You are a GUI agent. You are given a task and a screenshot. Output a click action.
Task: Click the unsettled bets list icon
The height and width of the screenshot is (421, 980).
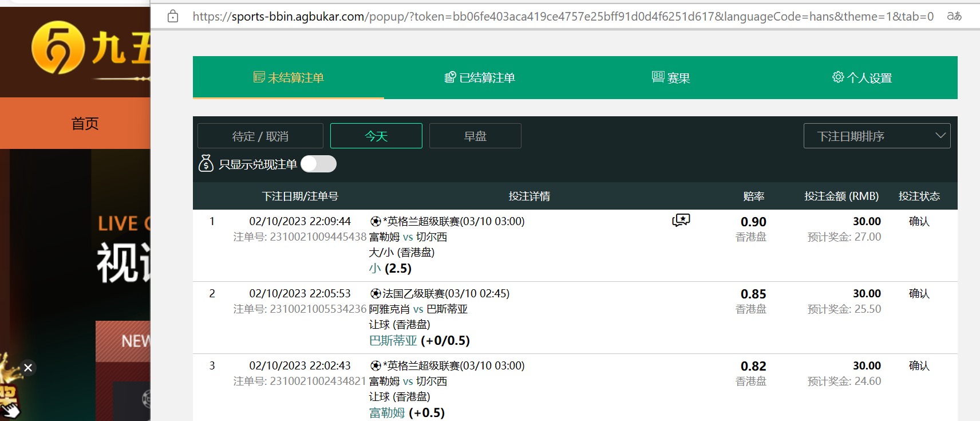(x=259, y=77)
